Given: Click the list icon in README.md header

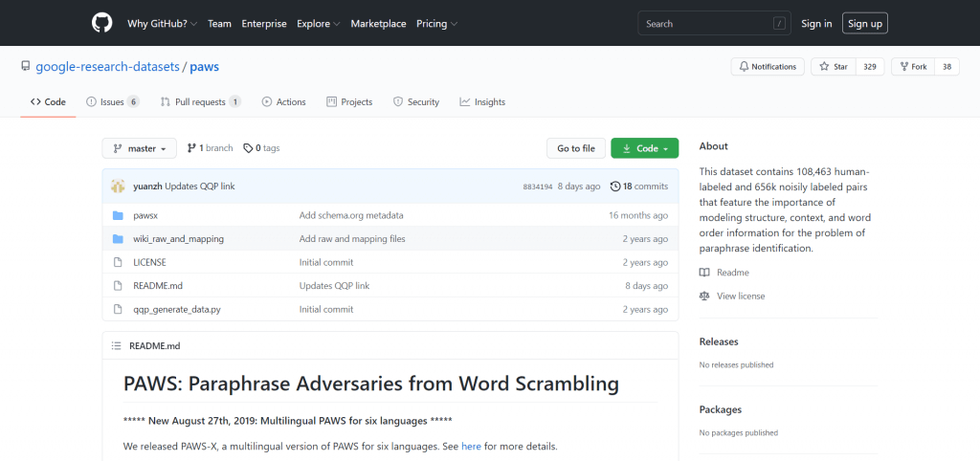Looking at the screenshot, I should coord(116,345).
